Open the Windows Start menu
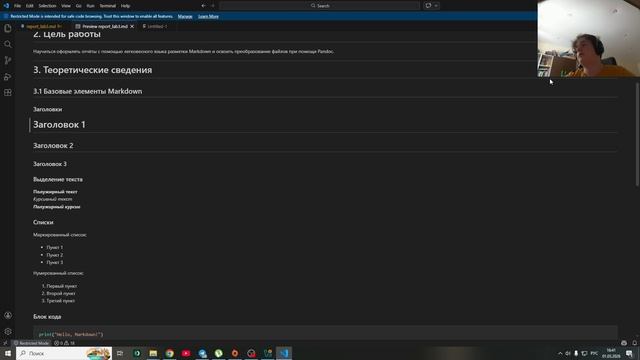Screen dimensions: 640x360 click(8, 353)
